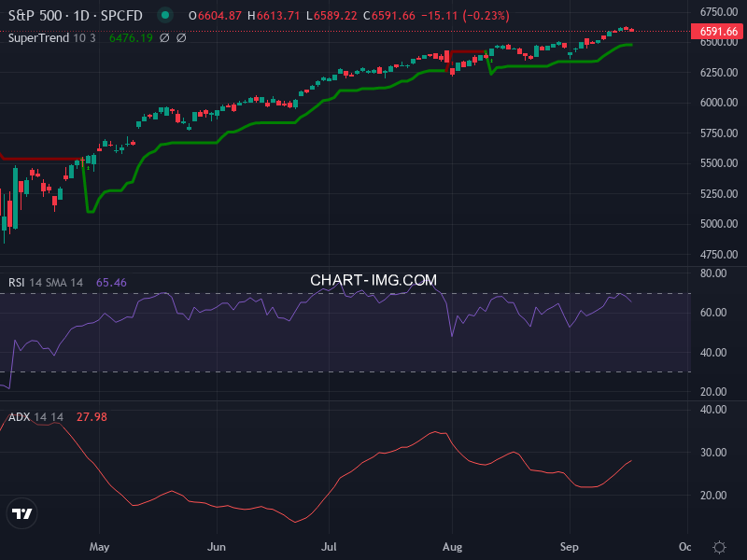The width and height of the screenshot is (747, 560).
Task: Click first empty-value symbol beside SuperTrend
Action: 164,38
